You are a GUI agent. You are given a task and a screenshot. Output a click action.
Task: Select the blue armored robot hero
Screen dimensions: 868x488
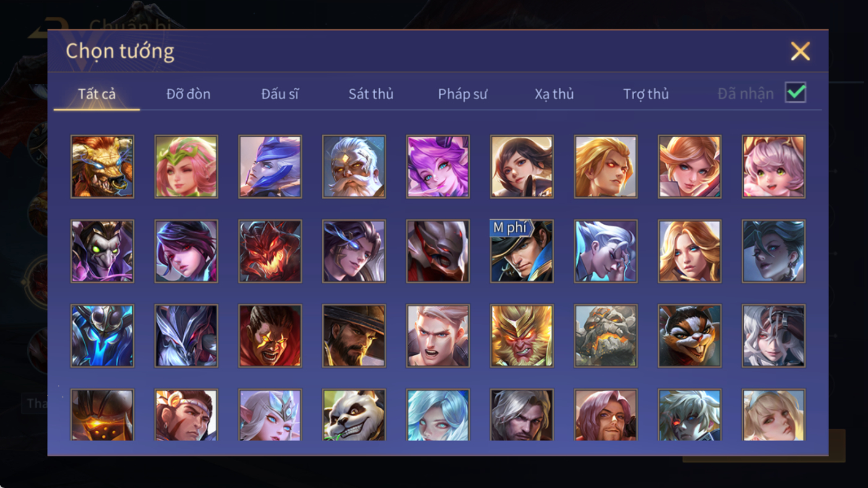click(x=102, y=336)
